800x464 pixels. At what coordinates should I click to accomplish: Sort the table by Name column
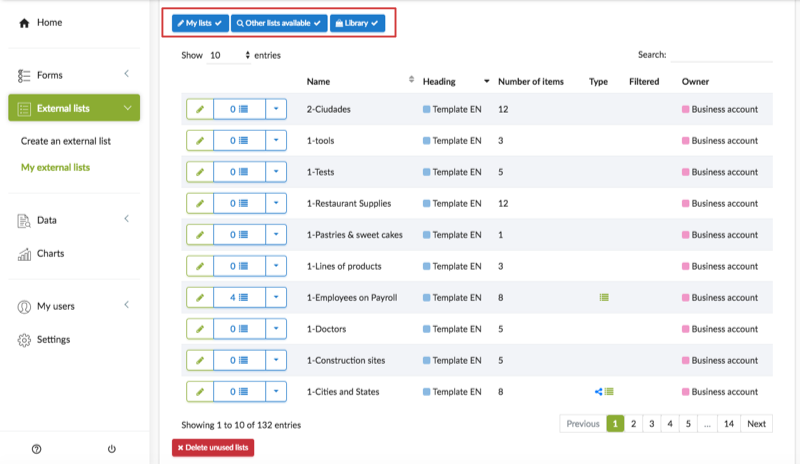click(360, 81)
